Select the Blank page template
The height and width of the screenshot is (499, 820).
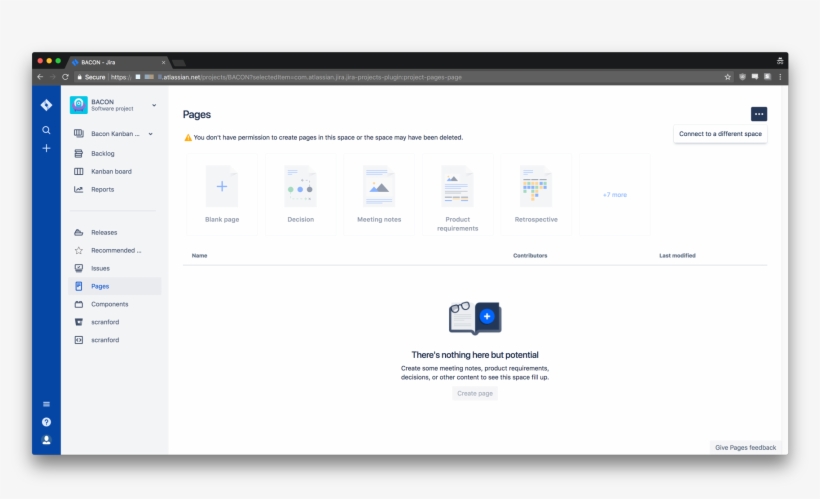point(222,195)
